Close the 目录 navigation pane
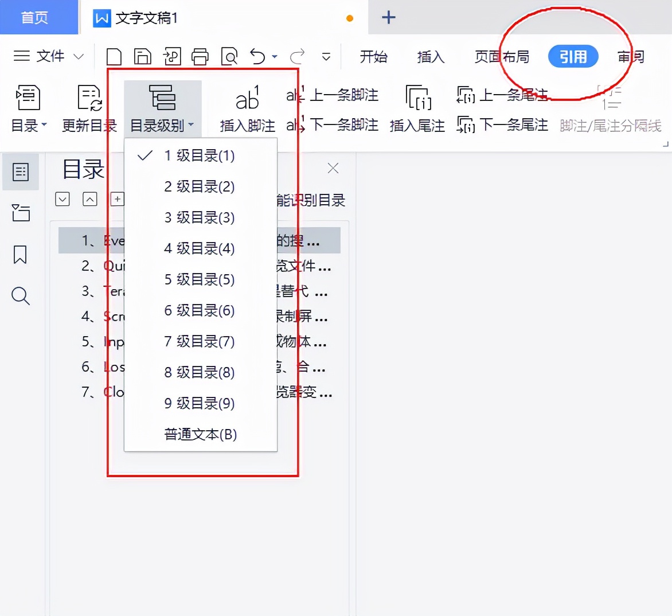Image resolution: width=672 pixels, height=616 pixels. [333, 168]
